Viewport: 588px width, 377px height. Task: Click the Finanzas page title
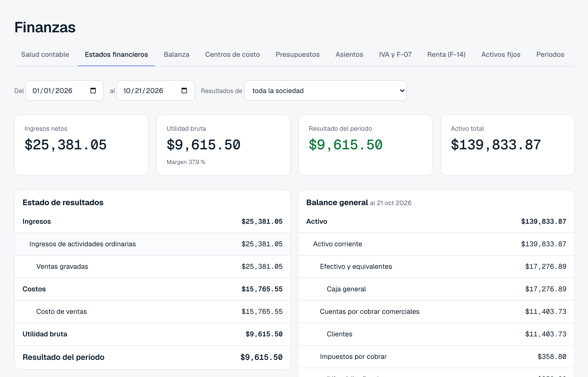point(45,27)
